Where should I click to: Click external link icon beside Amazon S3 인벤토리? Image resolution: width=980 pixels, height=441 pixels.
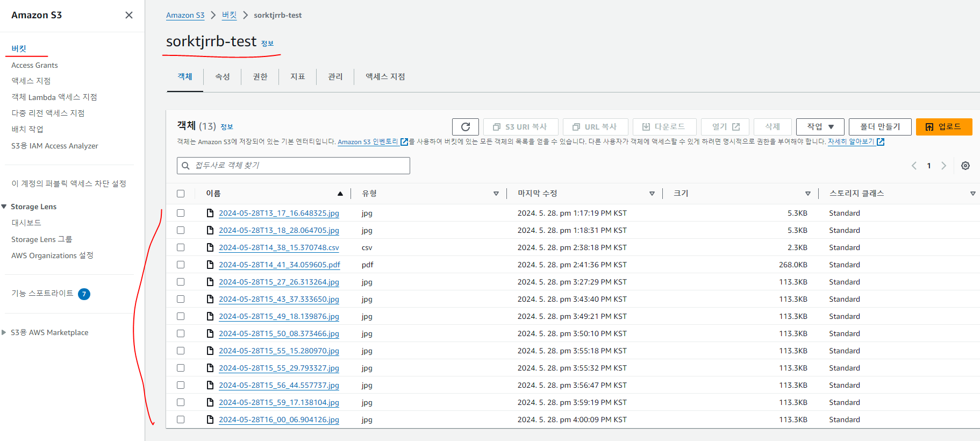[404, 142]
